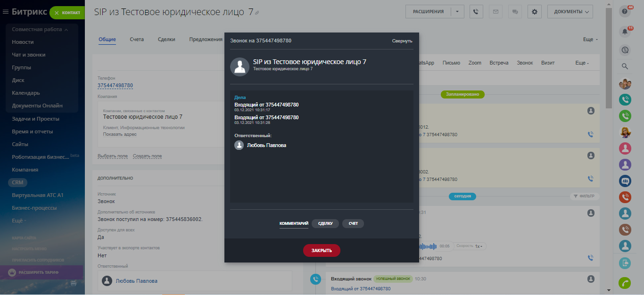The height and width of the screenshot is (295, 644).
Task: Seek within the call recording audio waveform
Action: pyautogui.click(x=428, y=246)
